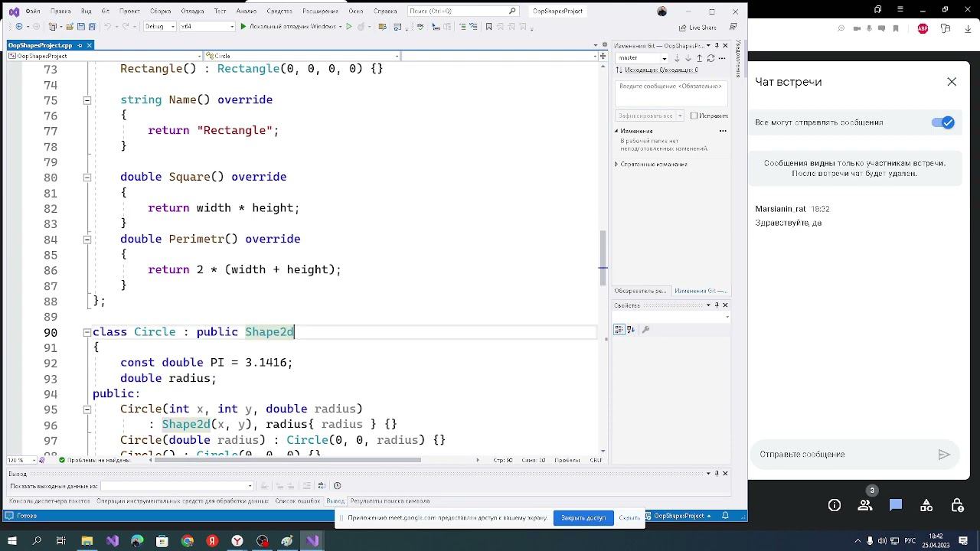Open File Explorer from the taskbar

[x=87, y=541]
